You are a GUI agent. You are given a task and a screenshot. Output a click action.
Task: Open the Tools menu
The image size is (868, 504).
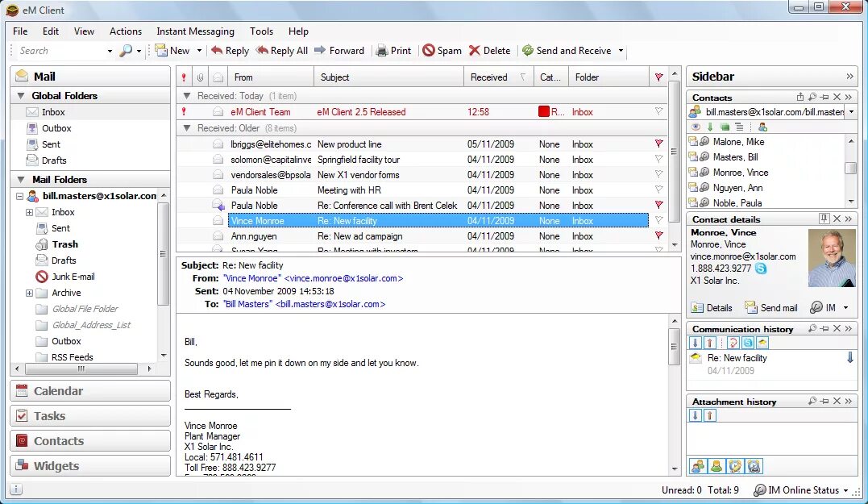261,31
